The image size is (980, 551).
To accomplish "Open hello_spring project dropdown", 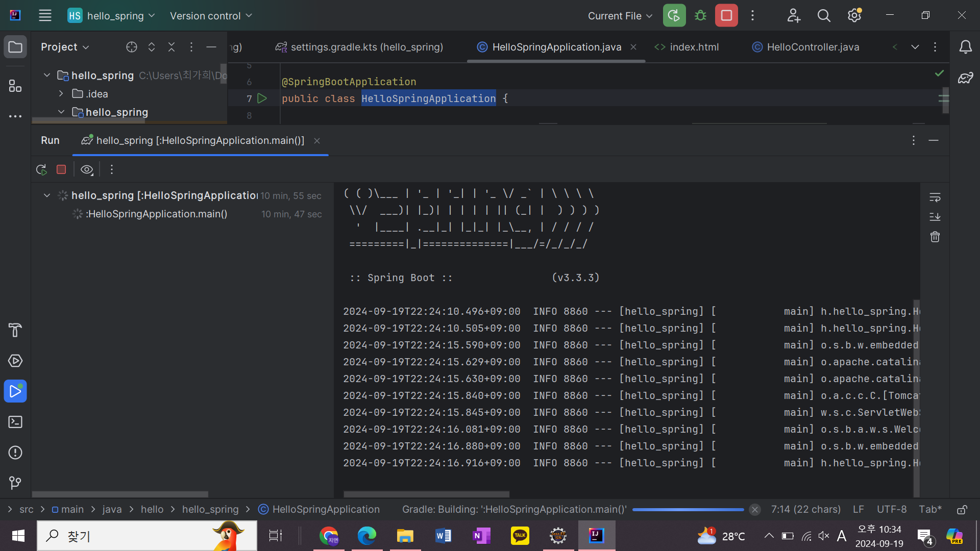I will [x=111, y=15].
